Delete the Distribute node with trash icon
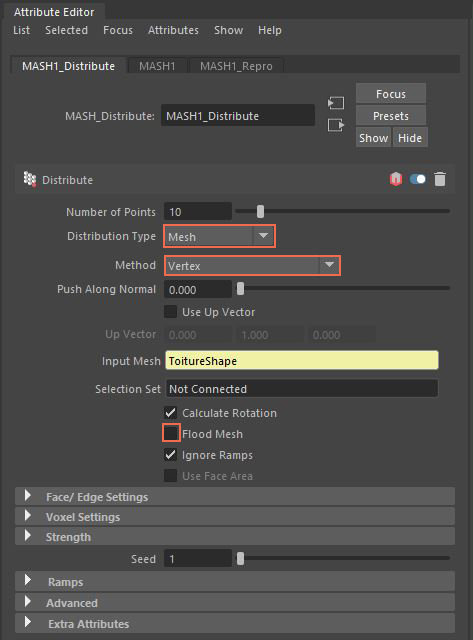 [440, 179]
